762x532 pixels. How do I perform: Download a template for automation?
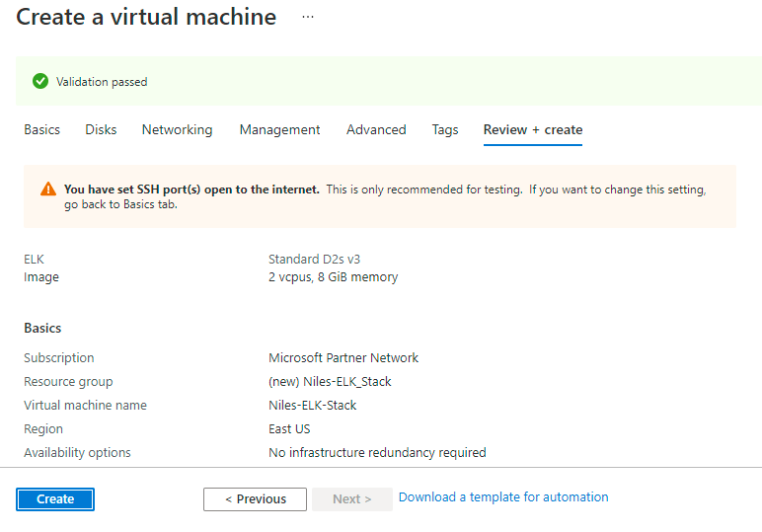pyautogui.click(x=503, y=497)
